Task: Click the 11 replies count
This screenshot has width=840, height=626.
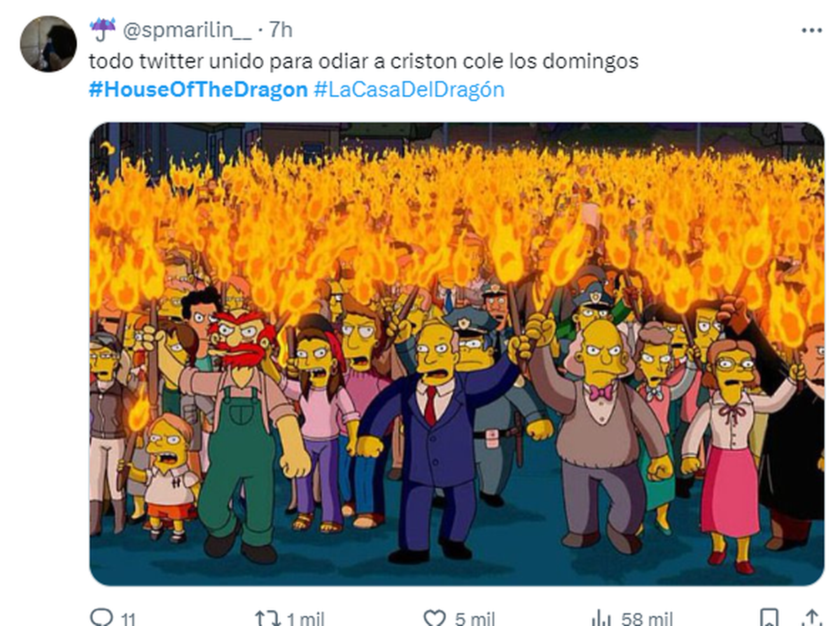Action: 127,619
